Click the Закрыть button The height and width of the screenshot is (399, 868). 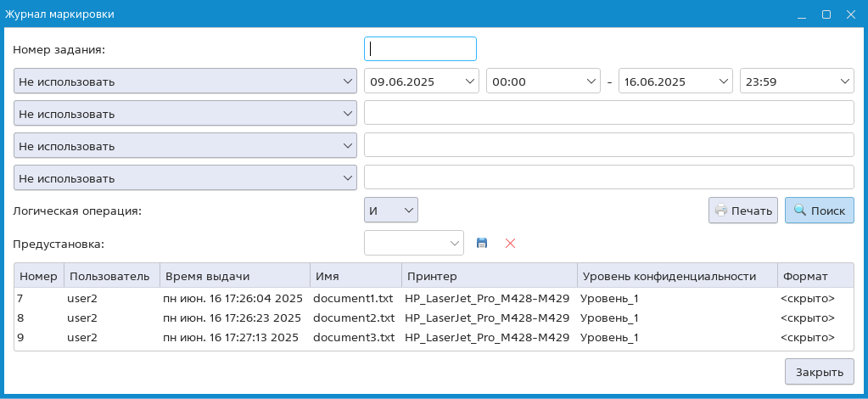pyautogui.click(x=819, y=372)
